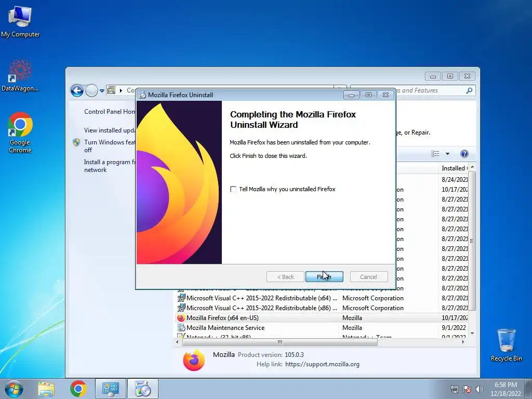Click the Back button in uninstall wizard
Image resolution: width=532 pixels, height=399 pixels.
[285, 276]
